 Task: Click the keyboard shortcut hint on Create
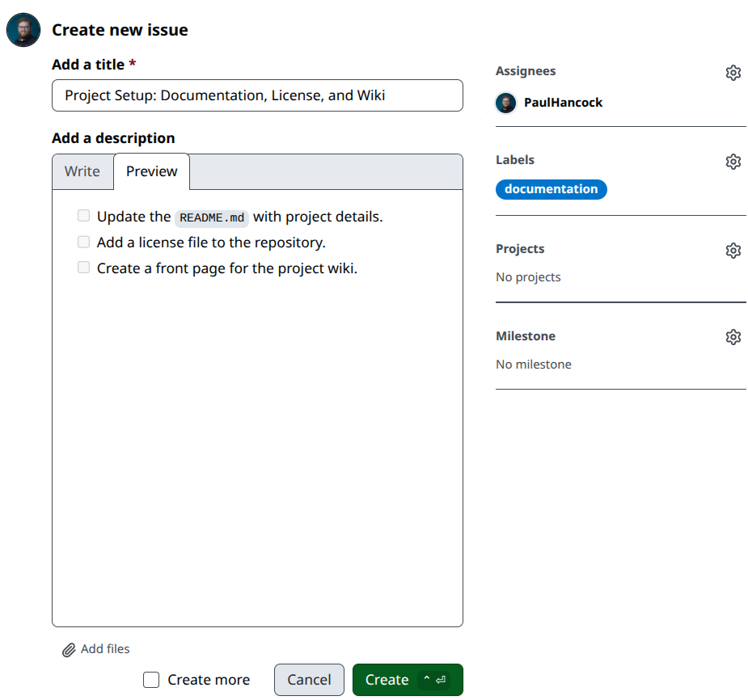[x=434, y=680]
